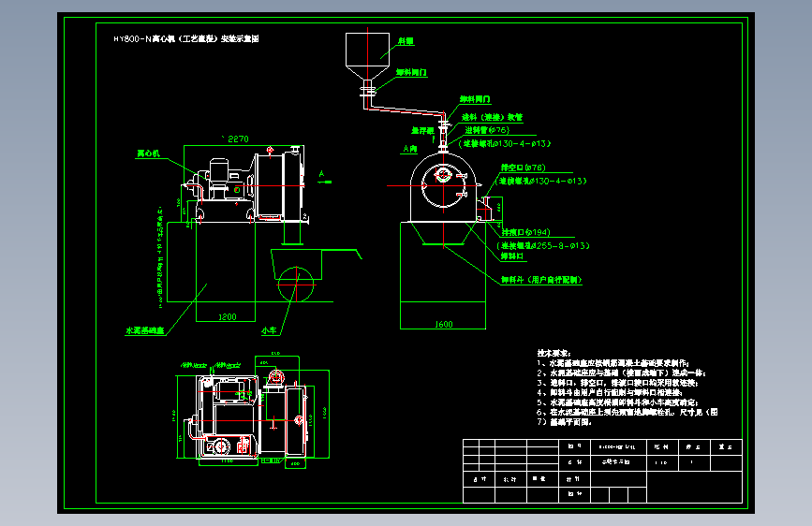Click the plan view of the centrifuge
812x526 pixels.
coord(251,415)
